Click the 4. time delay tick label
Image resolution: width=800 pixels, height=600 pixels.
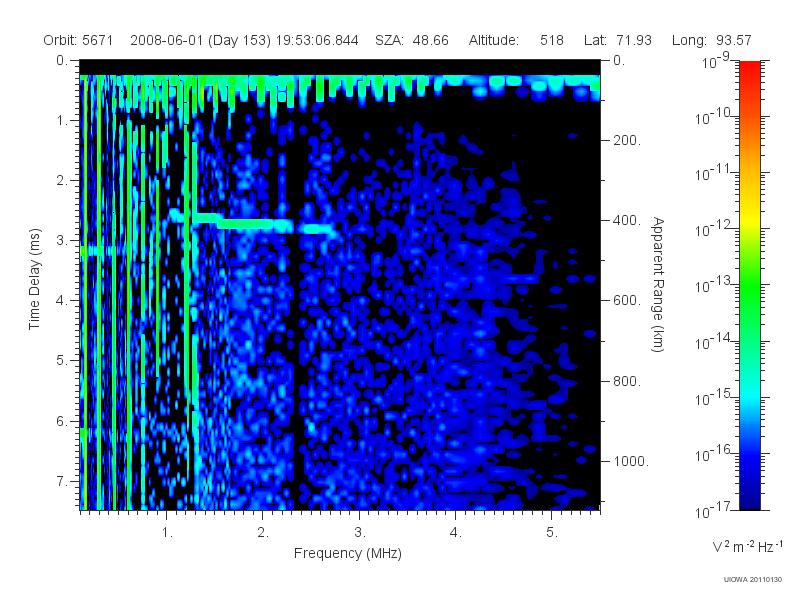coord(62,301)
